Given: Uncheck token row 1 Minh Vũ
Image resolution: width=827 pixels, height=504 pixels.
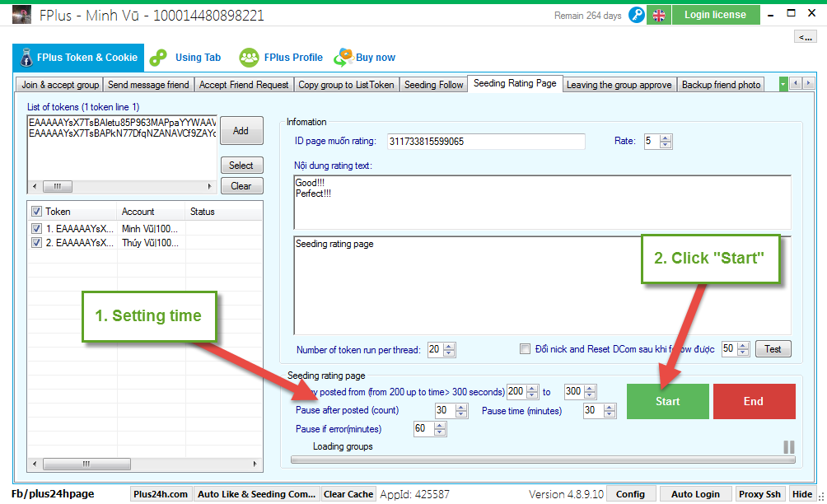Looking at the screenshot, I should click(36, 229).
